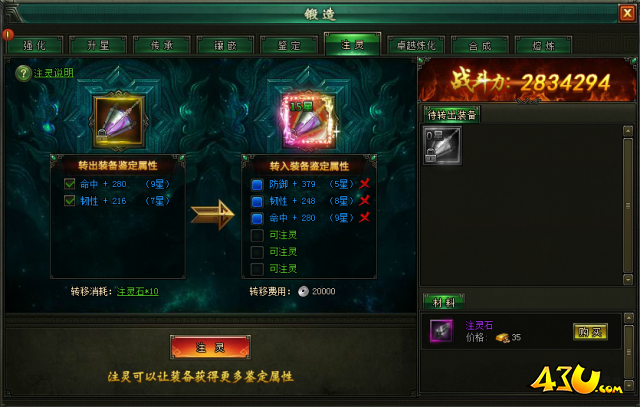Screen dimensions: 640x407
Task: Click the 15-star target equipment icon
Action: pyautogui.click(x=309, y=121)
